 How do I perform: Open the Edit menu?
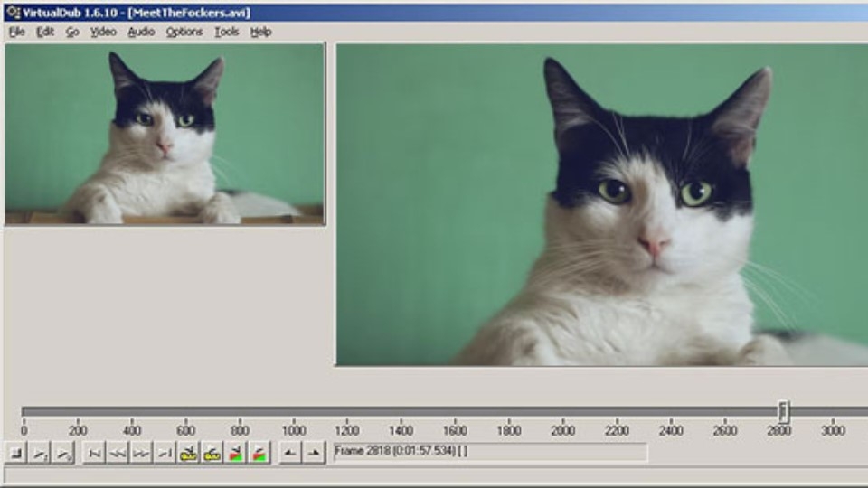[45, 33]
